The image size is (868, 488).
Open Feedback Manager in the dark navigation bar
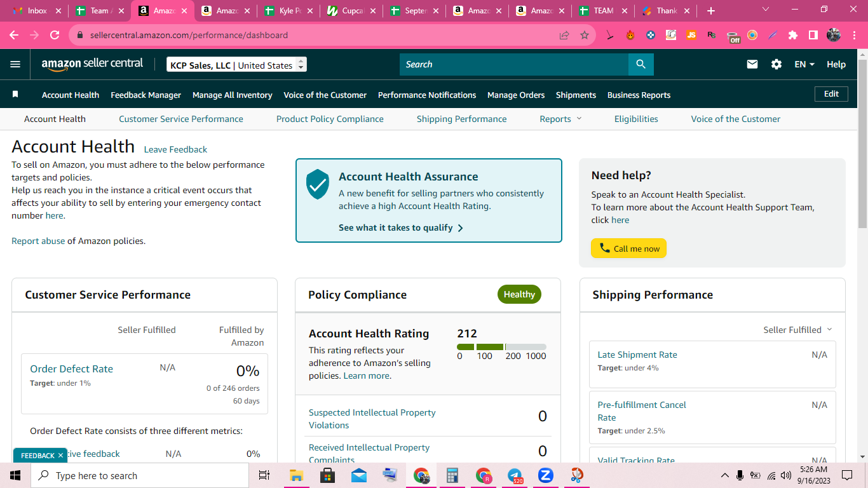click(x=146, y=95)
